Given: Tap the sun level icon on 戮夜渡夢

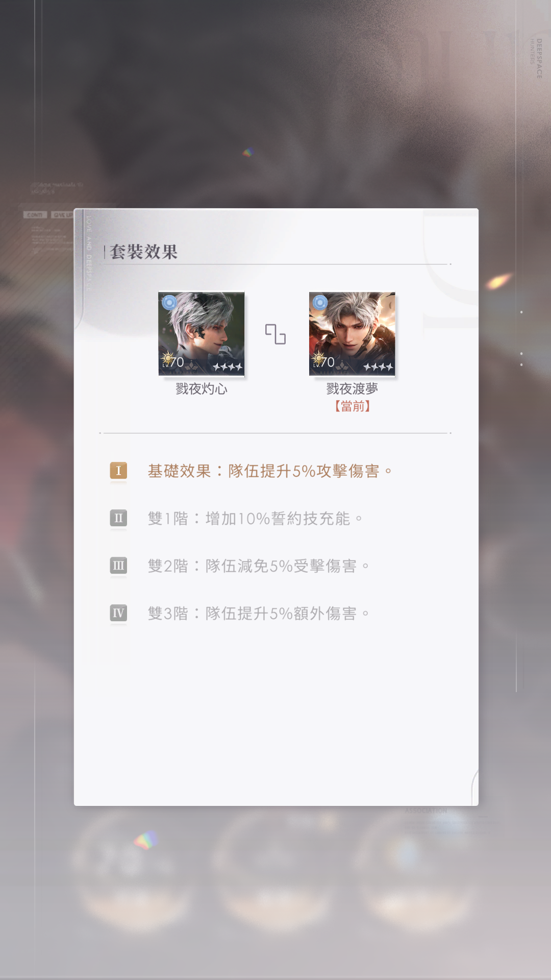Looking at the screenshot, I should [x=317, y=359].
